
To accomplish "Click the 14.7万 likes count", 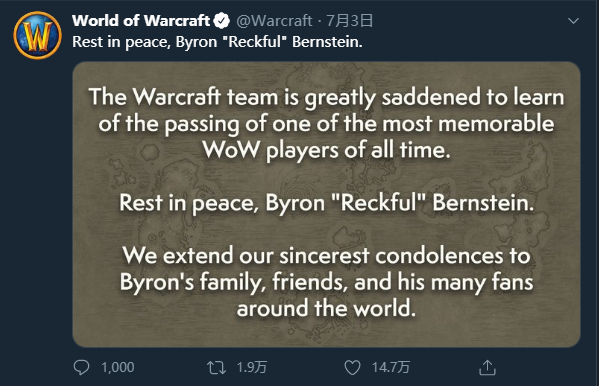I will click(391, 367).
